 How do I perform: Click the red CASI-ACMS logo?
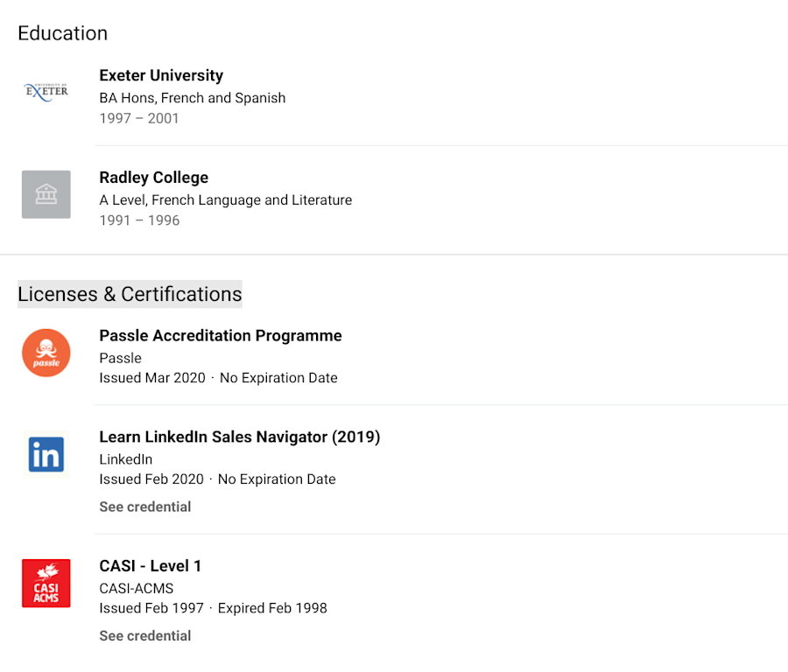(x=46, y=583)
